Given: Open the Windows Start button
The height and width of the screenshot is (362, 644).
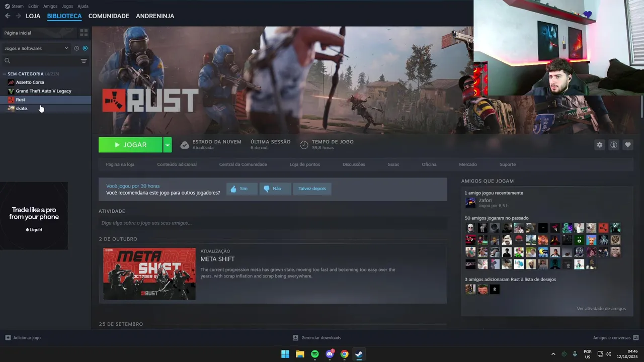Looking at the screenshot, I should (285, 354).
